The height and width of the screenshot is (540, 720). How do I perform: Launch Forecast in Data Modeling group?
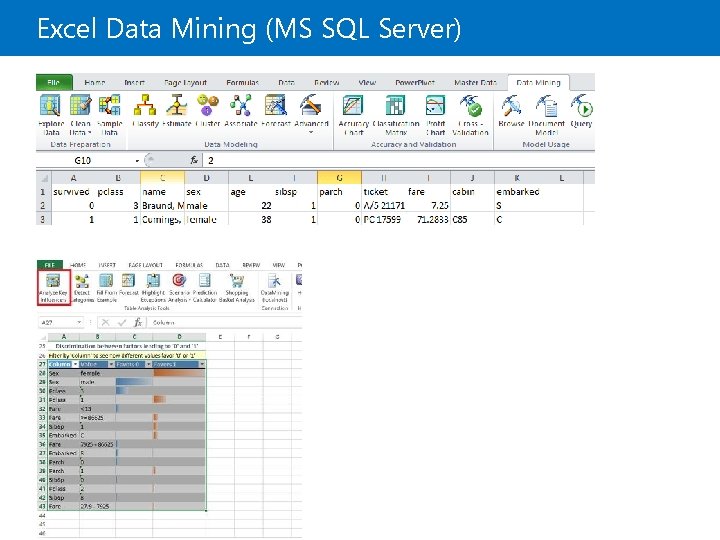[276, 111]
